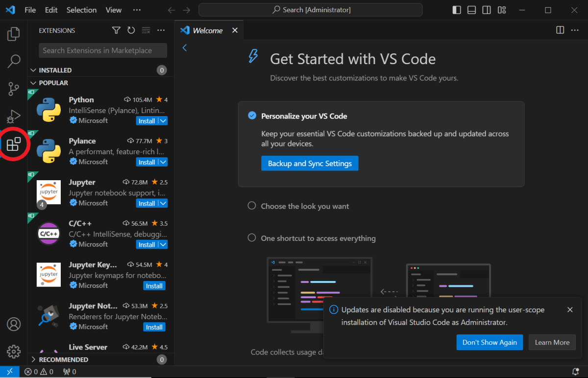The image size is (588, 378).
Task: Switch to the Welcome tab
Action: [x=207, y=30]
